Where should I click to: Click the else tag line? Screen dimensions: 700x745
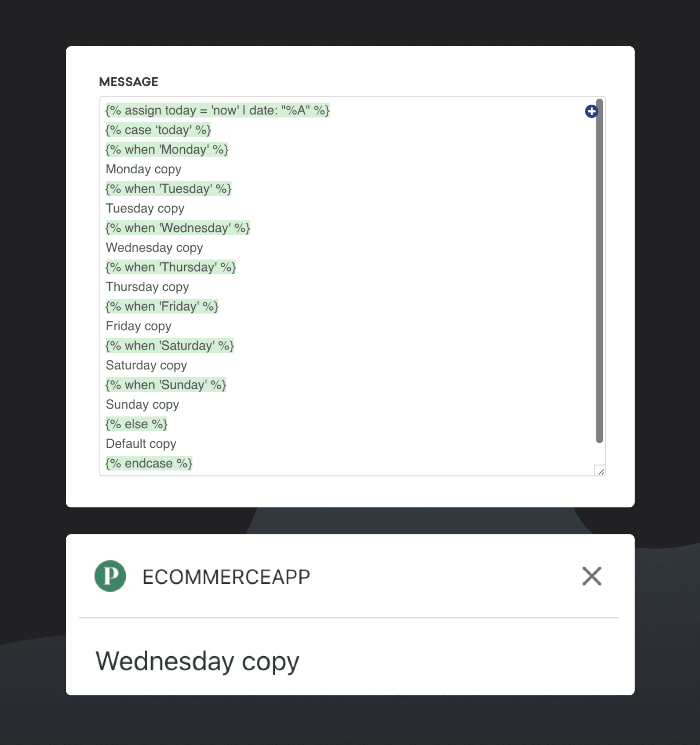[136, 424]
